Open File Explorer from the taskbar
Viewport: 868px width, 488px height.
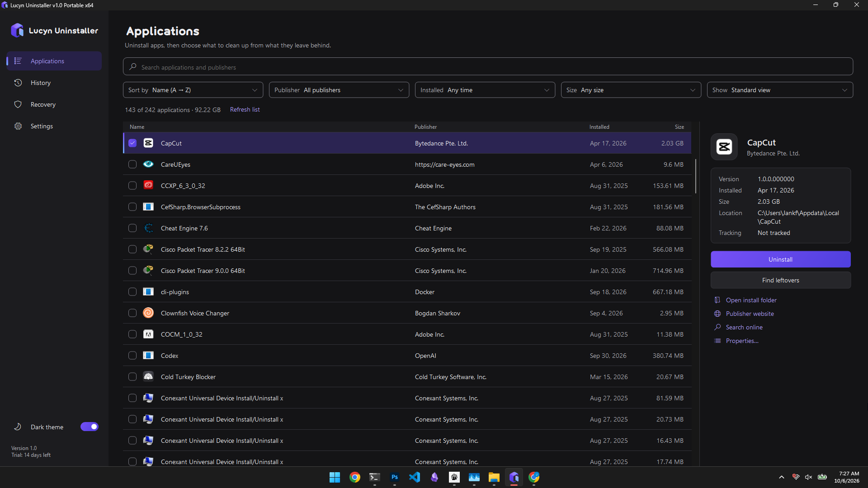494,477
